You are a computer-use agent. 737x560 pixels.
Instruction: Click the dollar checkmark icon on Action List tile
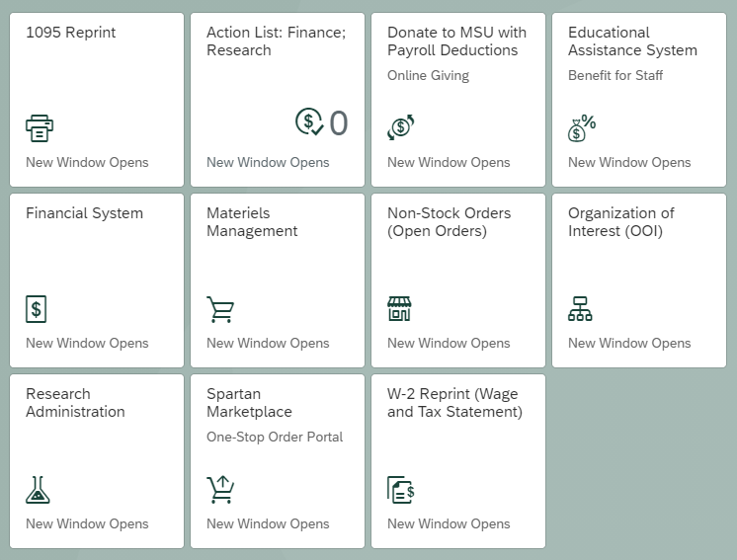[309, 121]
